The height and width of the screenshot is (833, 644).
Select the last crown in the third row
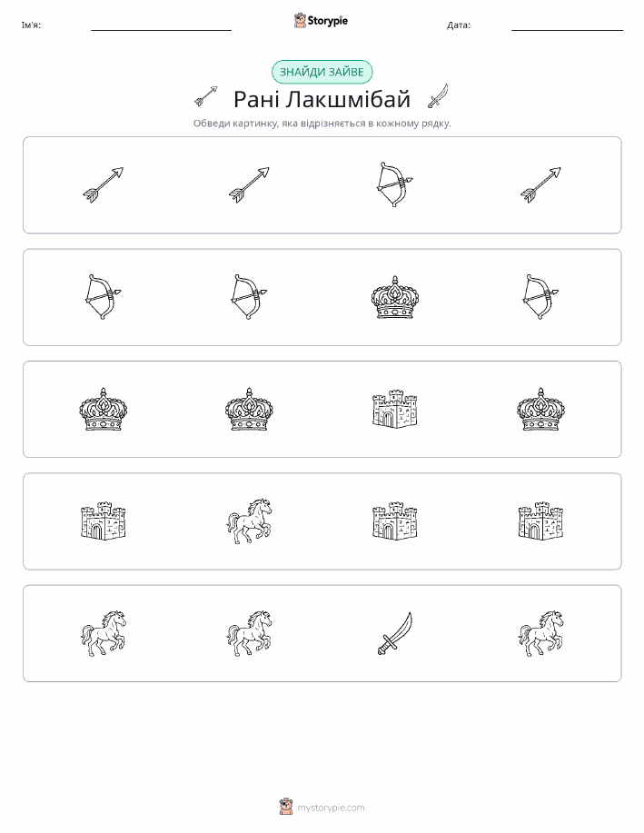tap(540, 409)
